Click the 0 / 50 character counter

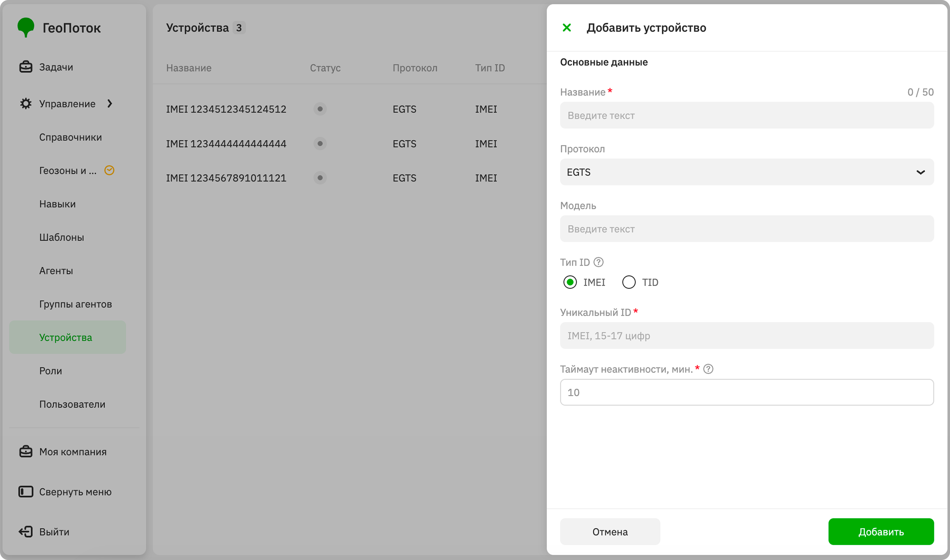pyautogui.click(x=920, y=92)
